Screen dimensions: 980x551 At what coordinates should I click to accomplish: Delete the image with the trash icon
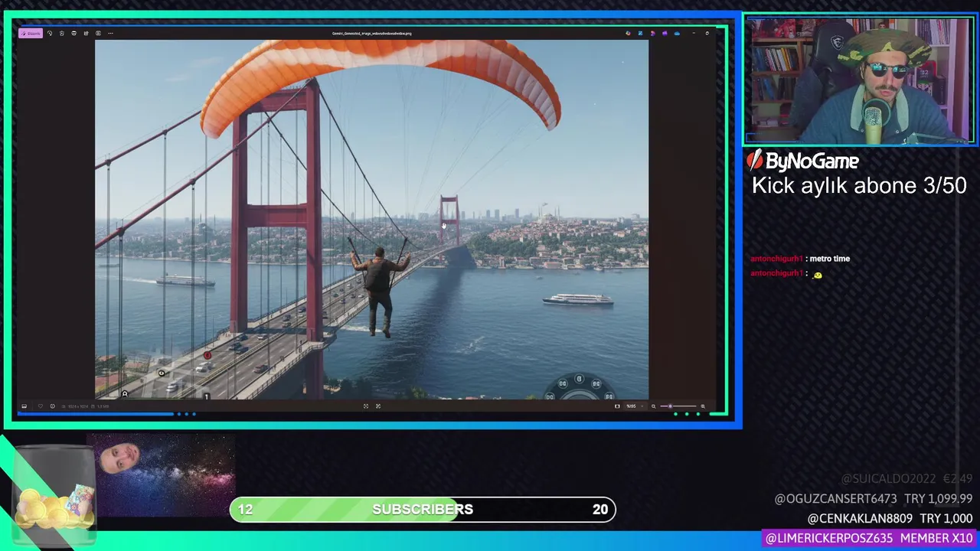pos(62,33)
